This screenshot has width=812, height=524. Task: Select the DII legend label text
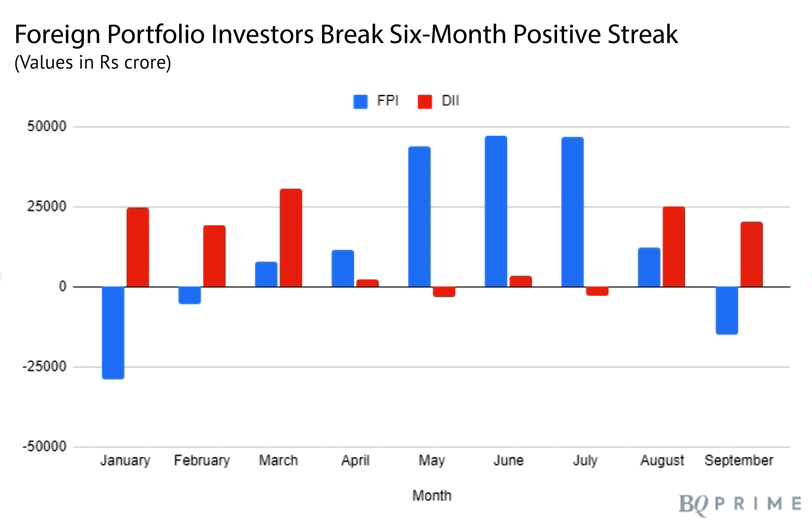point(450,101)
